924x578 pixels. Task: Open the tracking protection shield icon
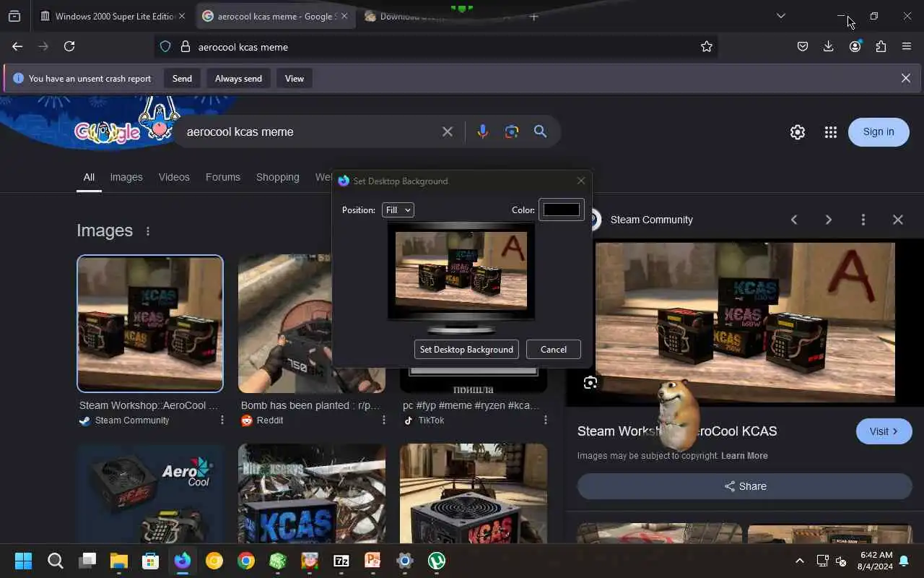click(x=165, y=46)
